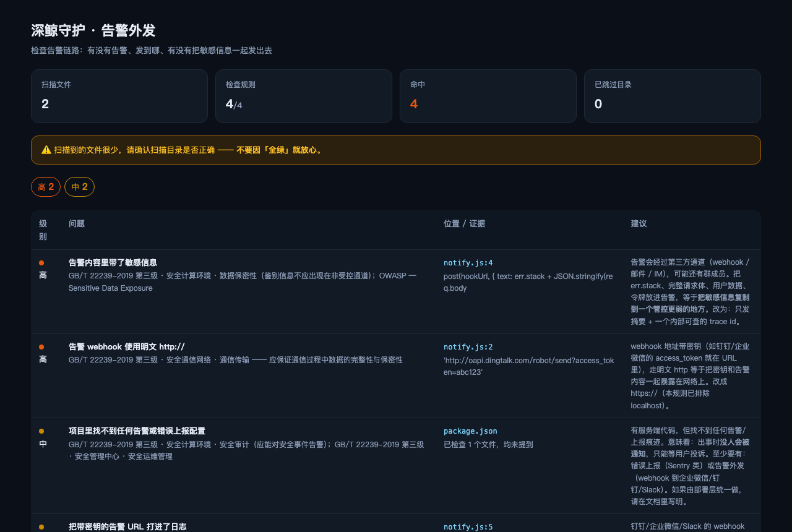Toggle the 高 2 severity filter chip

(46, 187)
